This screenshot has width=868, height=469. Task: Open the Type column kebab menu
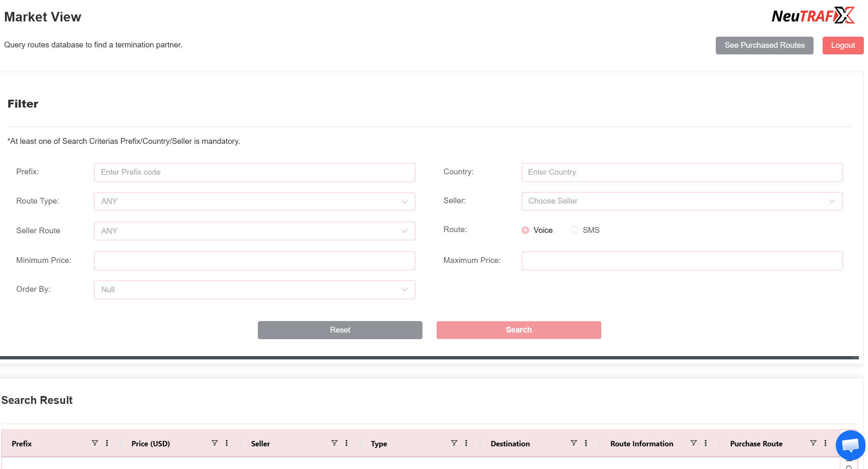(x=466, y=443)
